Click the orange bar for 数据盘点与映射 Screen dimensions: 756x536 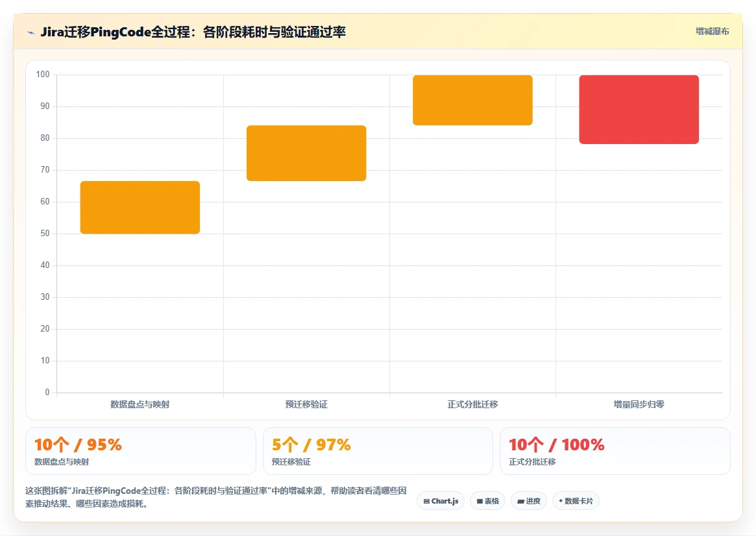(140, 207)
